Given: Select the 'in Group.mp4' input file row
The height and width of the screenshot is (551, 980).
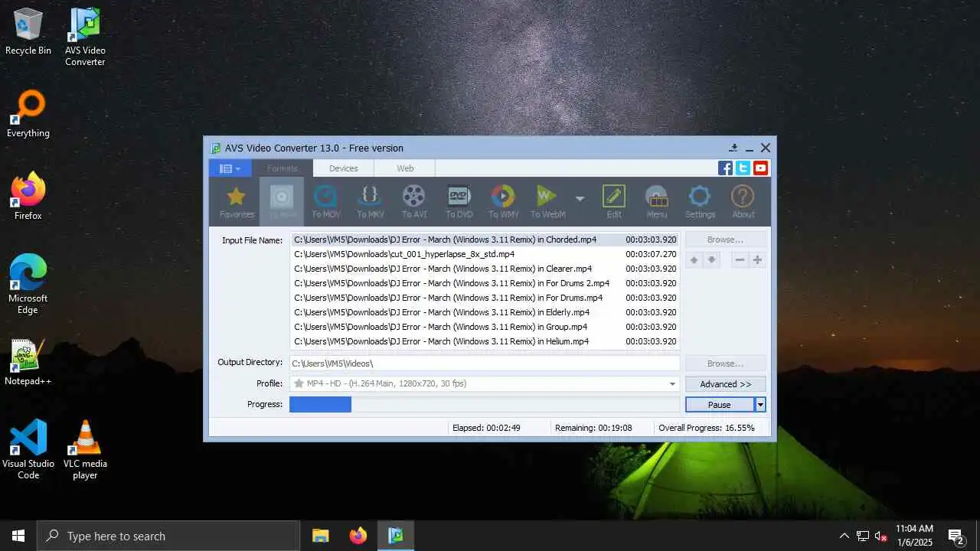Looking at the screenshot, I should pos(485,327).
